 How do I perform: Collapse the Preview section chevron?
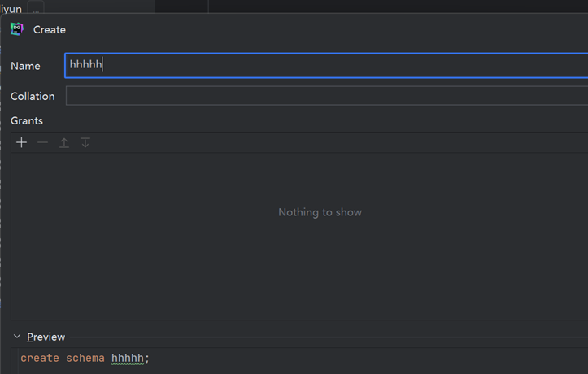[x=17, y=336]
